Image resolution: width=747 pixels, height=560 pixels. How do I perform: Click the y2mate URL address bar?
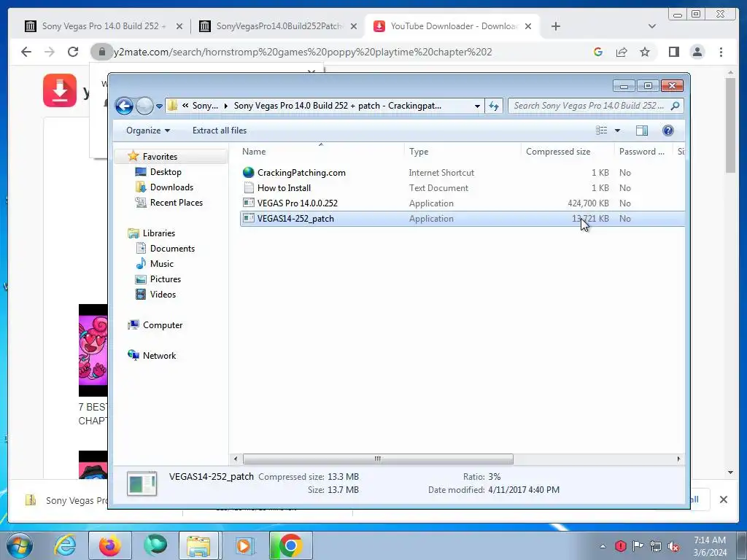coord(302,52)
